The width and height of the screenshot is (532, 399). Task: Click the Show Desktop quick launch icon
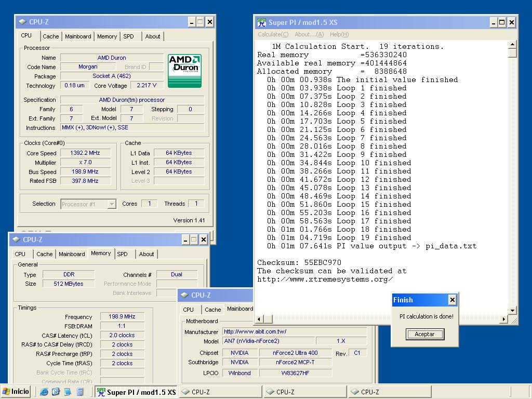[x=68, y=392]
